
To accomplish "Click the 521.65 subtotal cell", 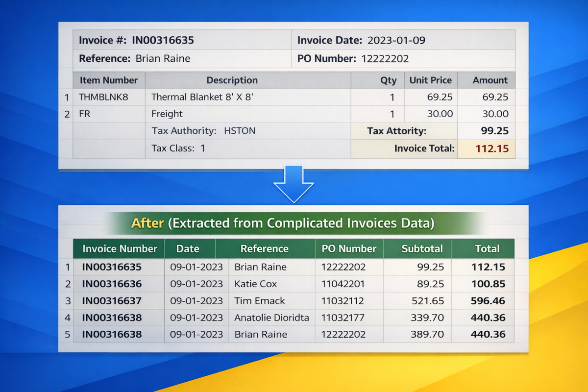I will point(427,301).
